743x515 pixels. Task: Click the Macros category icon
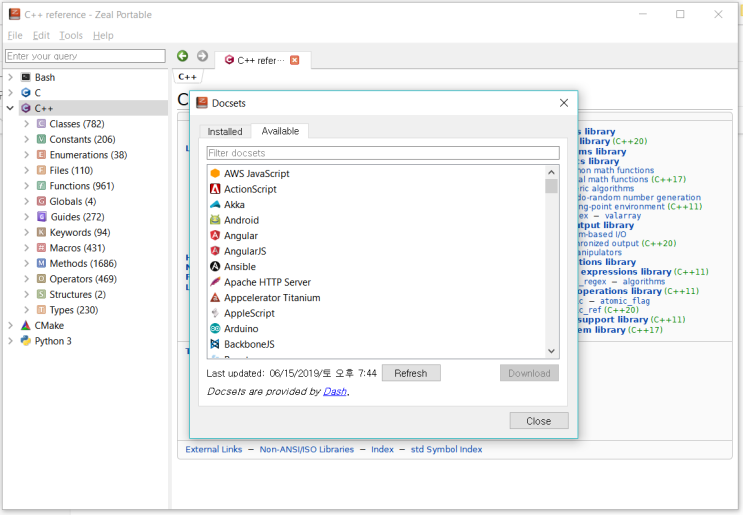pos(42,248)
